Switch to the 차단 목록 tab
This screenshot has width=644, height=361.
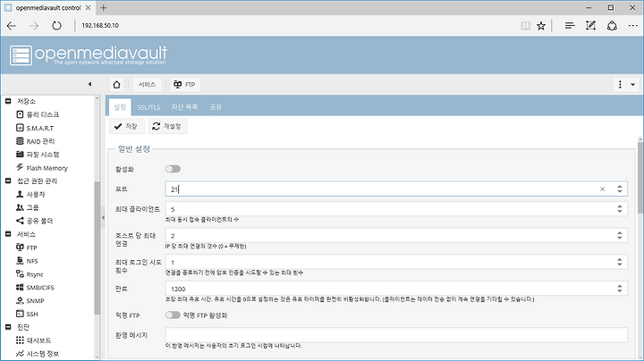click(x=184, y=107)
